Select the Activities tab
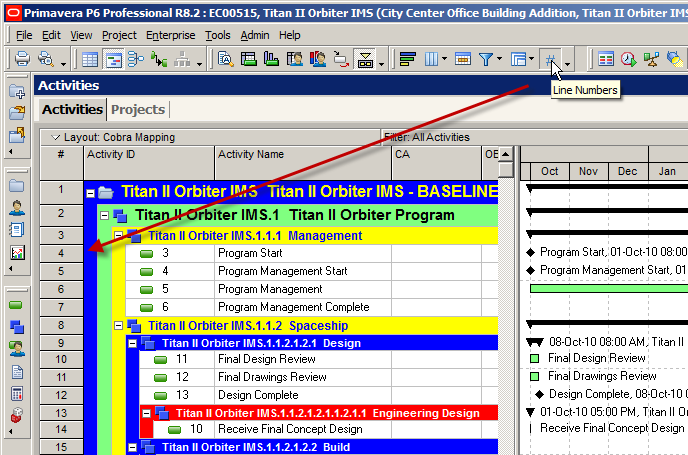 [x=72, y=109]
